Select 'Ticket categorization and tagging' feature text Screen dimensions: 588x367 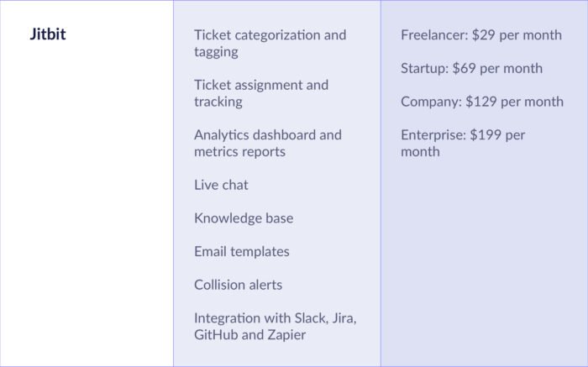(x=270, y=44)
